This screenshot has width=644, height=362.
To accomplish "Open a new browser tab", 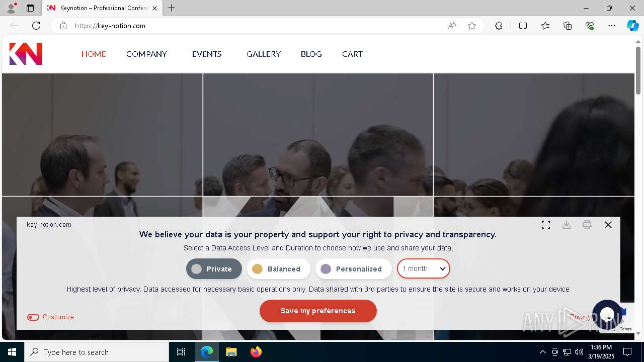I will [172, 8].
